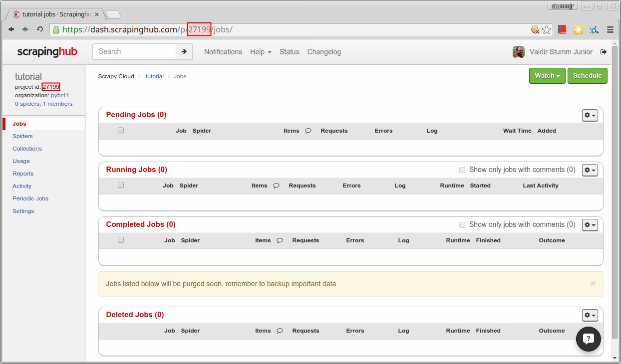621x364 pixels.
Task: Enable Running Jobs 'Show only jobs with comments'
Action: coord(462,170)
